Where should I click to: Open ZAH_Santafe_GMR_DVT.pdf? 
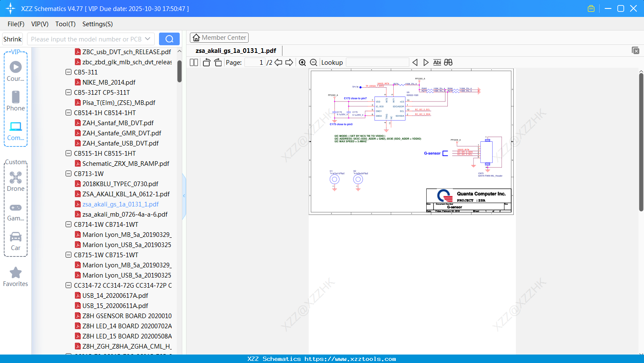click(x=122, y=133)
